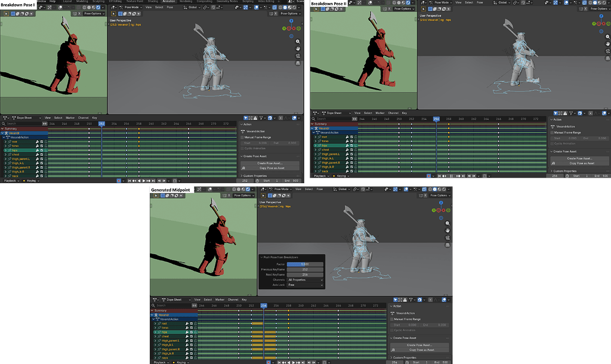Click root channel wrench icon in Breakdown Pose I
The height and width of the screenshot is (364, 611).
pyautogui.click(x=38, y=141)
